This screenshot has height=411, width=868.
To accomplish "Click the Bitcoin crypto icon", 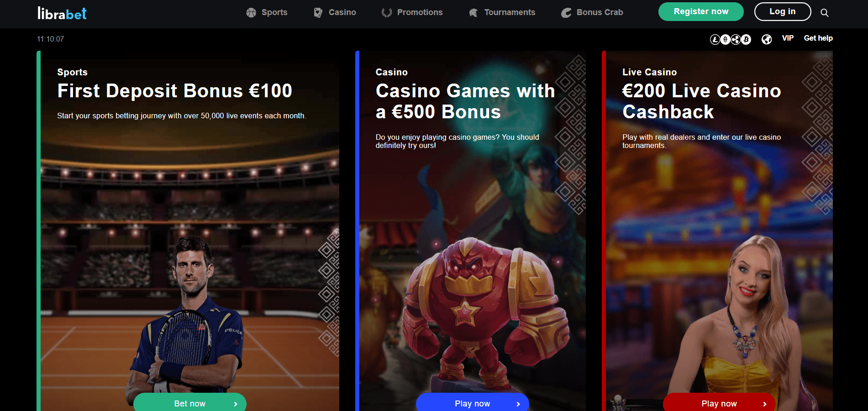I will click(746, 40).
